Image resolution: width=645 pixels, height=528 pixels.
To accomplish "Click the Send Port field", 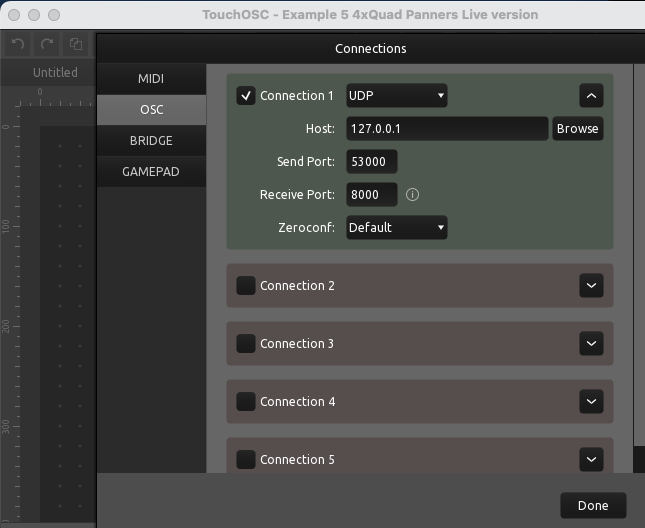I will coord(372,162).
